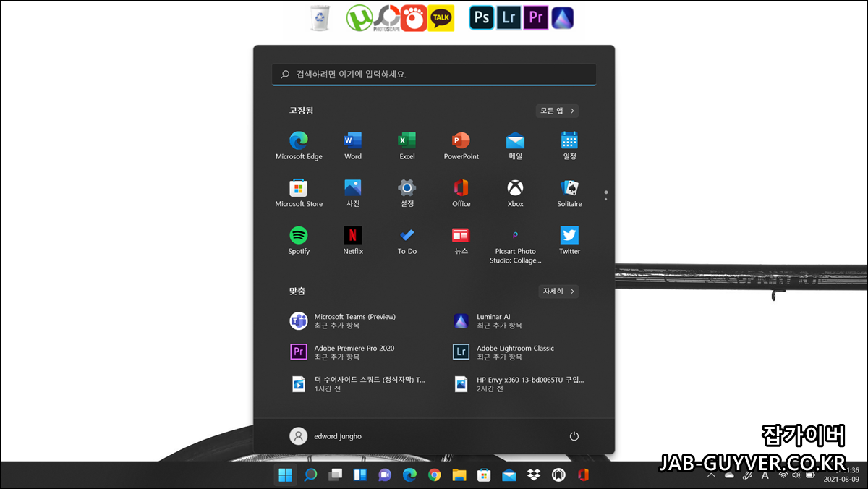868x489 pixels.
Task: Launch Solitaire from pinned apps
Action: tap(569, 193)
